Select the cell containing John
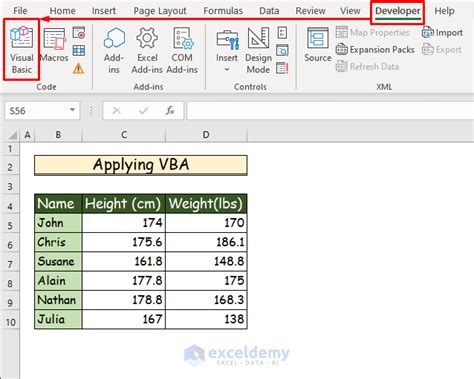 pos(58,223)
